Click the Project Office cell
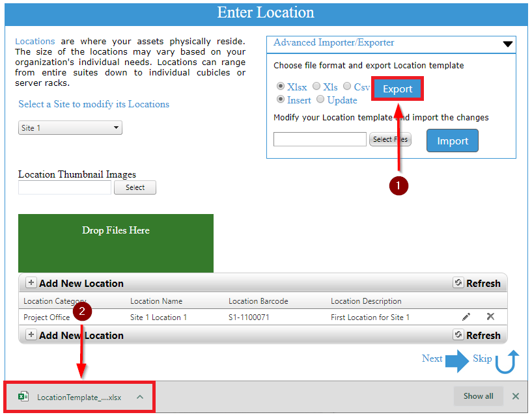Screen dimensions: 532x417 tap(46, 317)
